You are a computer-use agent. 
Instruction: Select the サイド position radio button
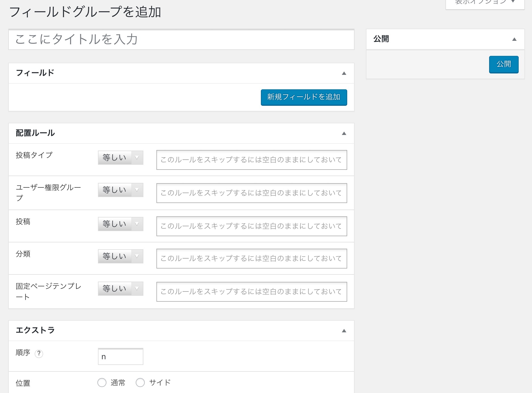pos(140,383)
